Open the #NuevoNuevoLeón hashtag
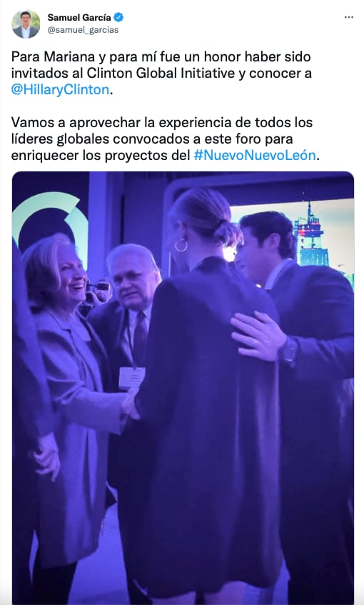 255,156
